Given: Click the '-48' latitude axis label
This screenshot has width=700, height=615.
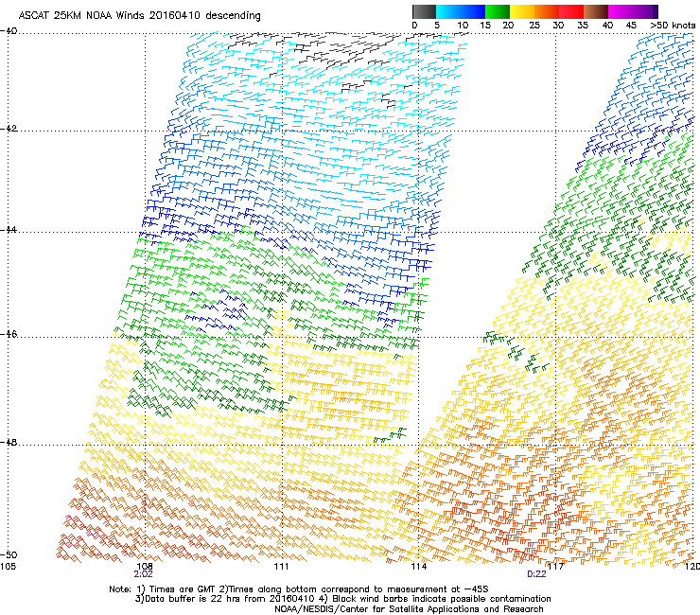Looking at the screenshot, I should (x=9, y=442).
